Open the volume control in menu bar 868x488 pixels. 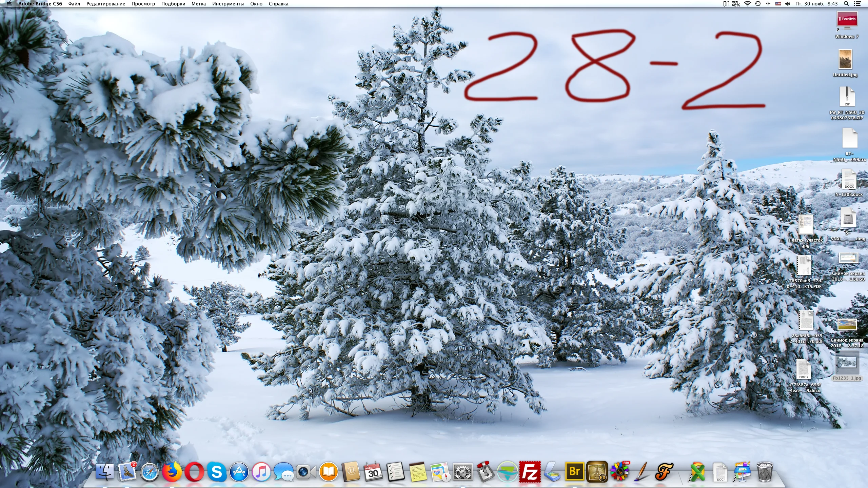point(788,4)
